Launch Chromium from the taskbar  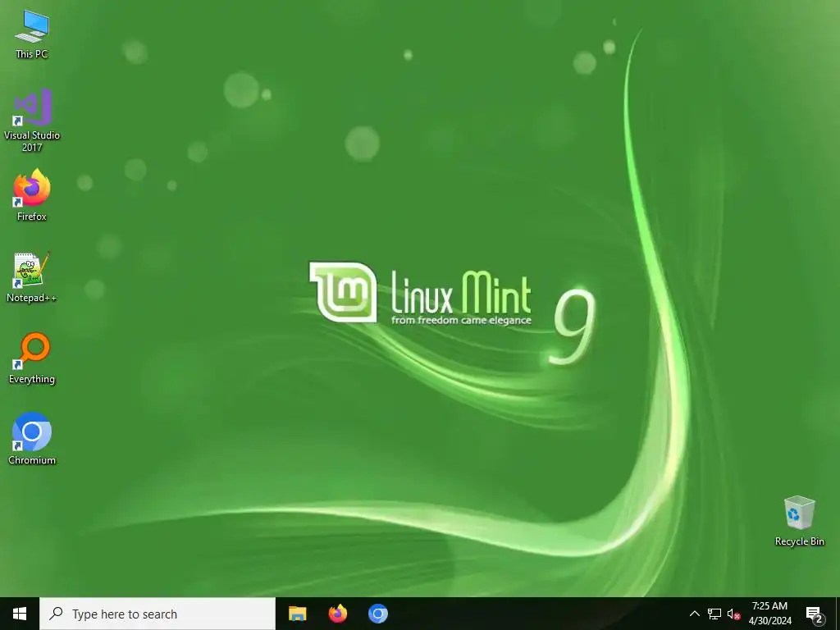tap(377, 614)
